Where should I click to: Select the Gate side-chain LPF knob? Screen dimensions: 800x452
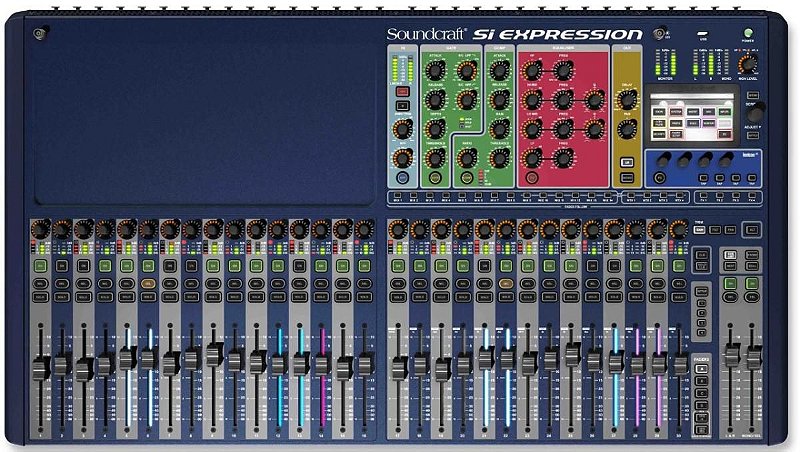(x=466, y=70)
